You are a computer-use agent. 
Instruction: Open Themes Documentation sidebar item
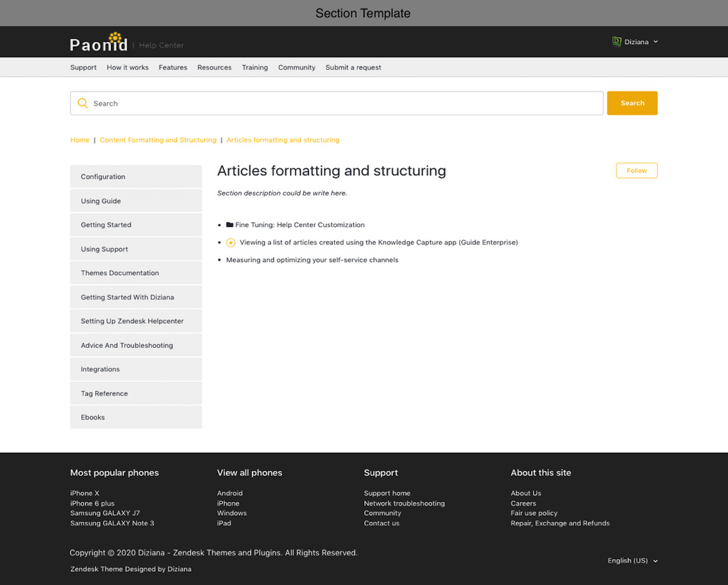coord(136,273)
